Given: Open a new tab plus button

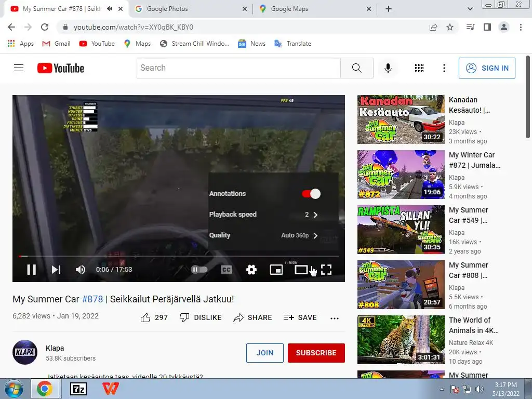Looking at the screenshot, I should coord(389,9).
